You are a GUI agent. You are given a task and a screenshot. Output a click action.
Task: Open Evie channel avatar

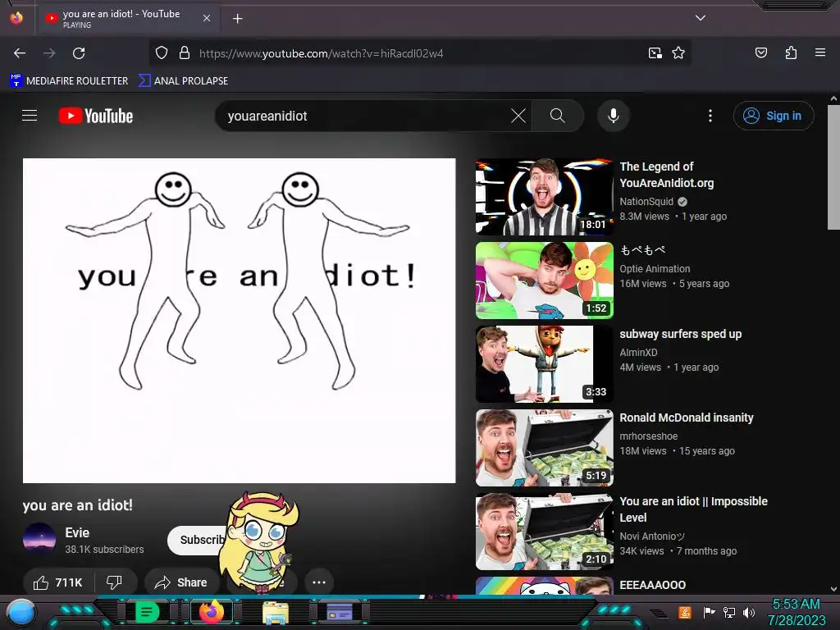pos(39,539)
